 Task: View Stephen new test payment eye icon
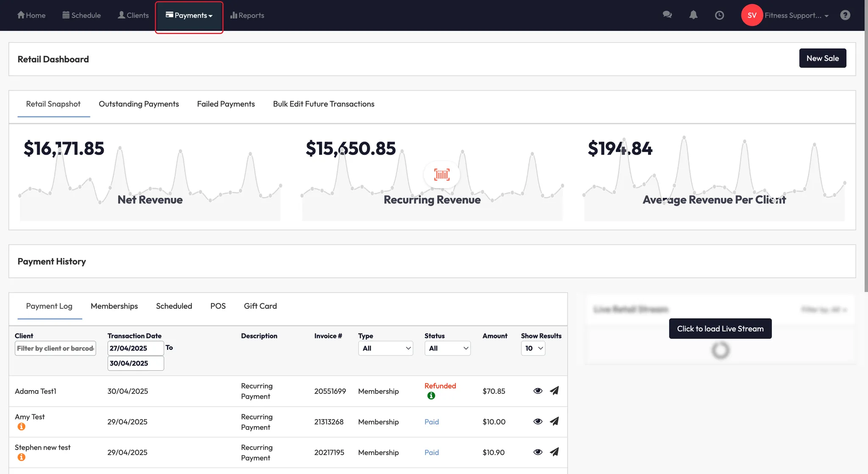(x=538, y=452)
